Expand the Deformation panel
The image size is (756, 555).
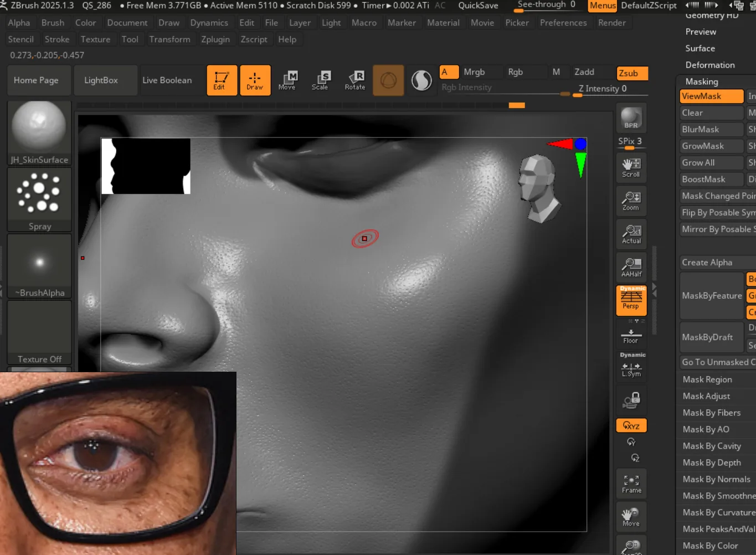(x=710, y=65)
